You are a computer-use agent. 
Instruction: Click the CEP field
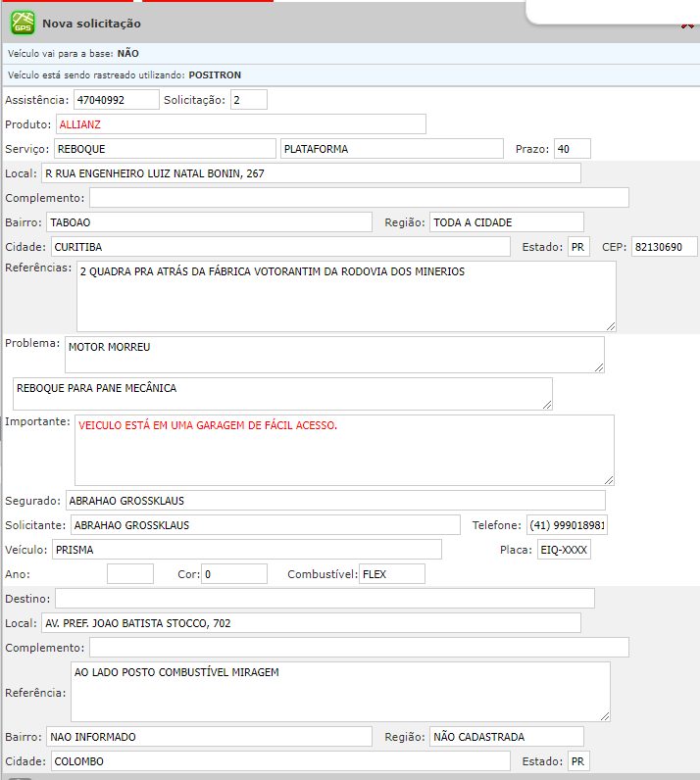(664, 247)
